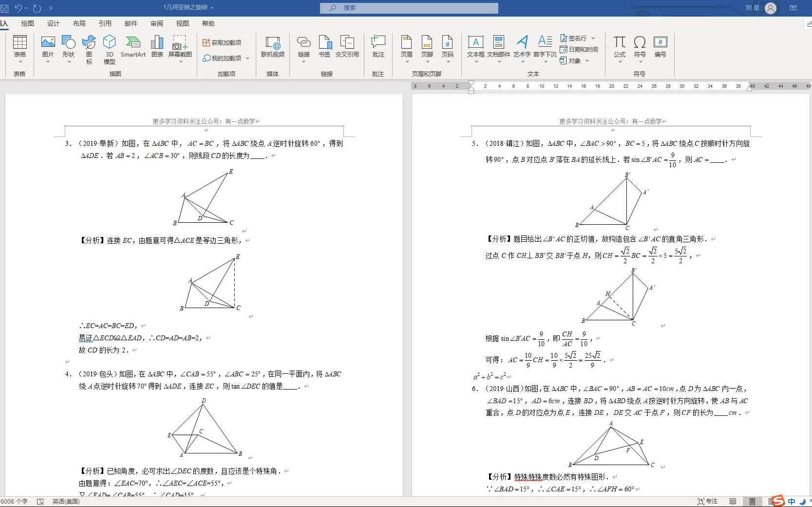
Task: Open Customize Quick Access Toolbar dropdown
Action: pos(51,8)
